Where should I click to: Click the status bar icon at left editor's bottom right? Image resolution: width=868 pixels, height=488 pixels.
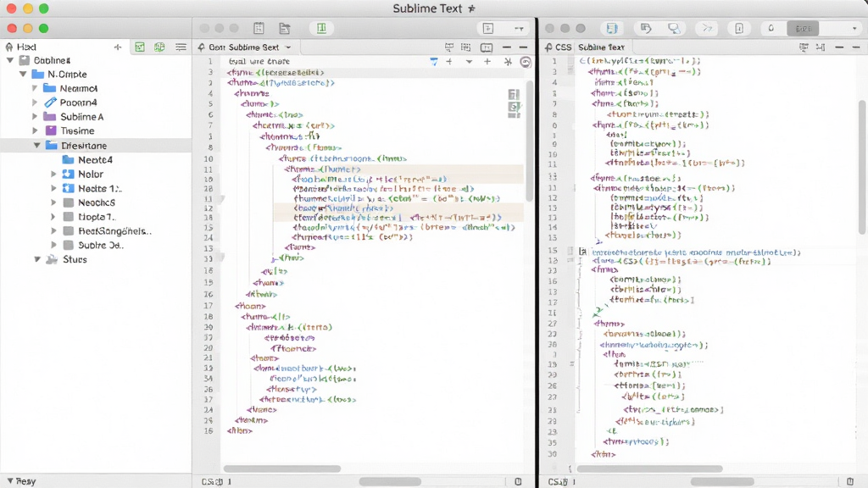(x=518, y=481)
